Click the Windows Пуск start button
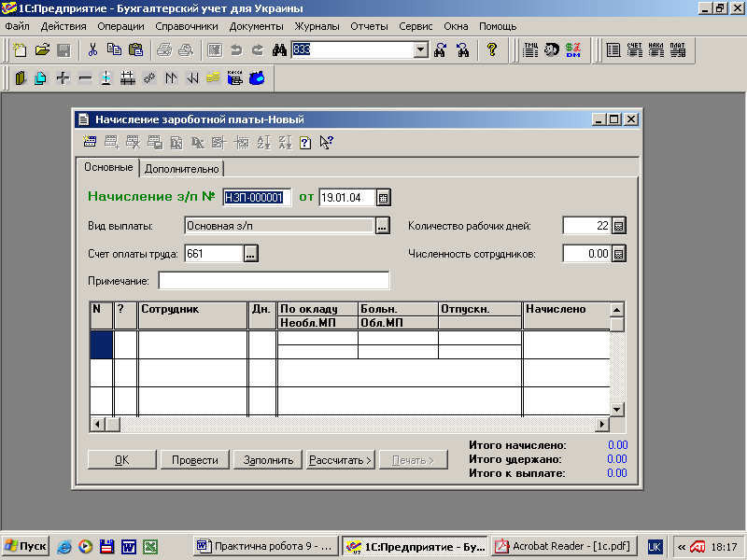The width and height of the screenshot is (747, 560). [26, 546]
